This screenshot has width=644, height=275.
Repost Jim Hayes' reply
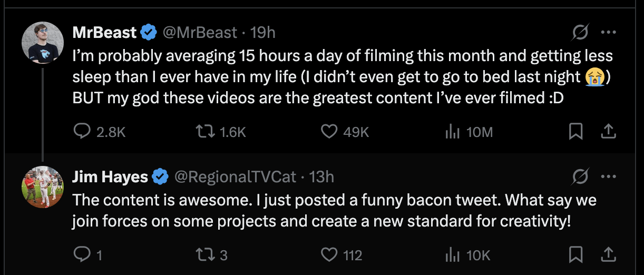click(204, 255)
